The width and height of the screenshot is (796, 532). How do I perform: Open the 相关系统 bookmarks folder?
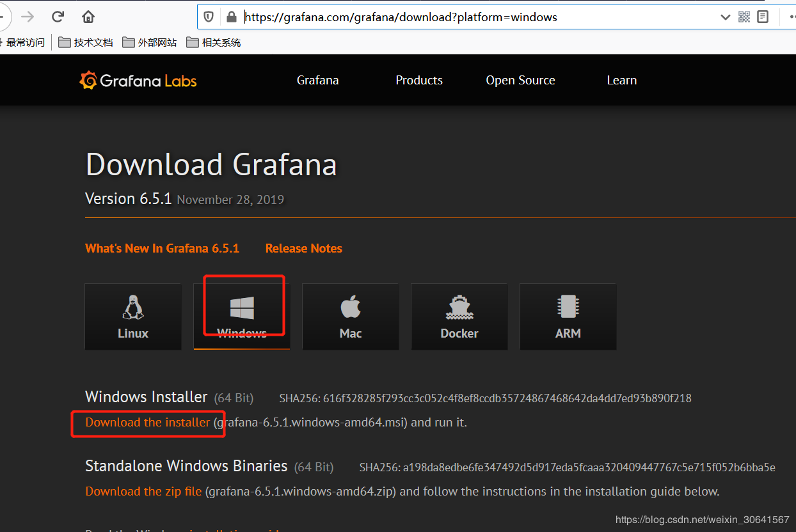click(x=214, y=43)
